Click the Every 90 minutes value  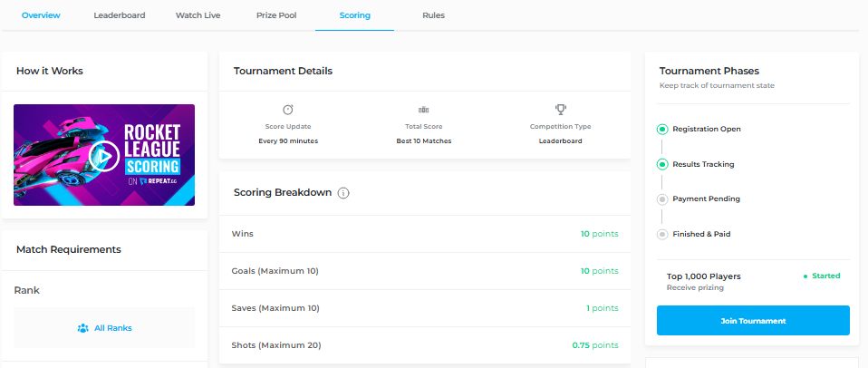point(288,141)
